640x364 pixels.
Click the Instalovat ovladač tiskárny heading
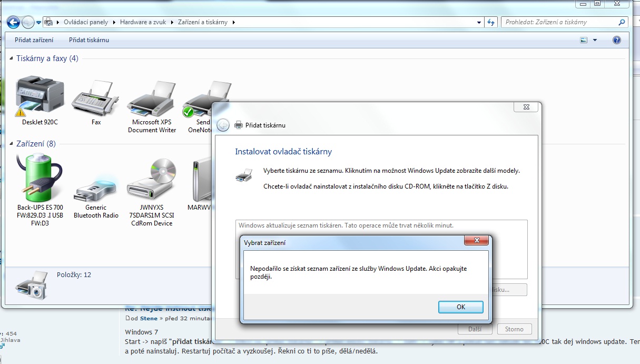pos(283,152)
